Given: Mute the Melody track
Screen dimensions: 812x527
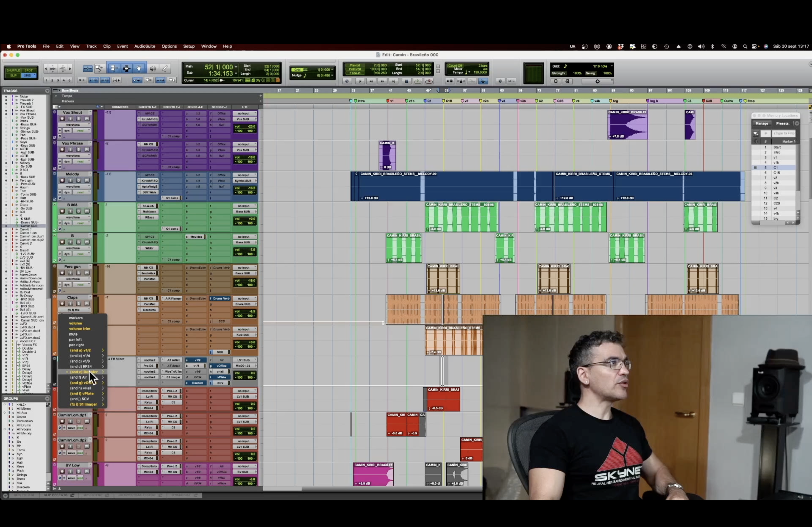Looking at the screenshot, I should (87, 180).
